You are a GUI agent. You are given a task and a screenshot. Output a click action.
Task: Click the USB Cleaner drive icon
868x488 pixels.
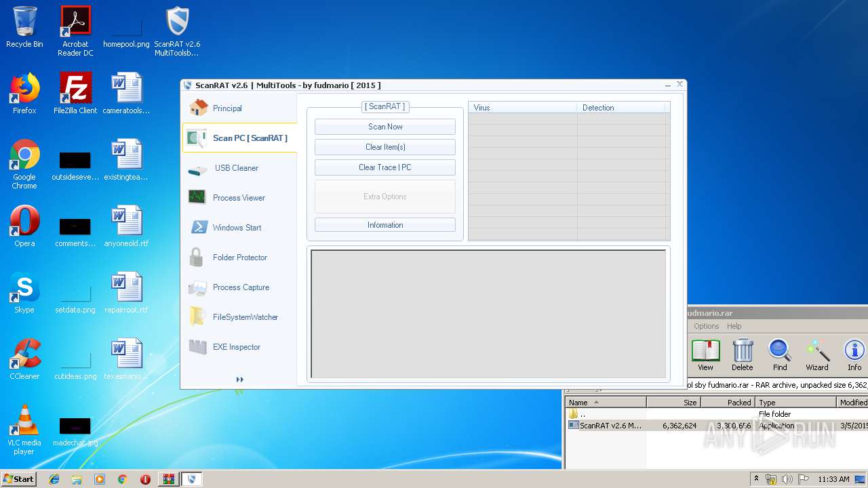[x=197, y=169]
